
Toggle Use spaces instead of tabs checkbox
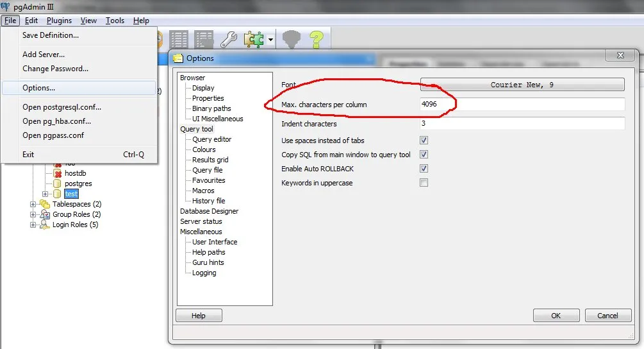[424, 140]
